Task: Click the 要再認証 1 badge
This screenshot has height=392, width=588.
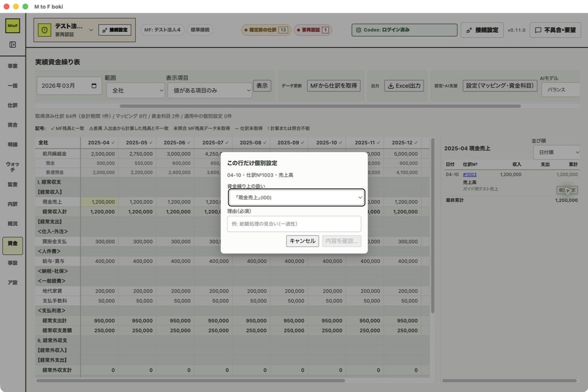Action: click(x=313, y=30)
